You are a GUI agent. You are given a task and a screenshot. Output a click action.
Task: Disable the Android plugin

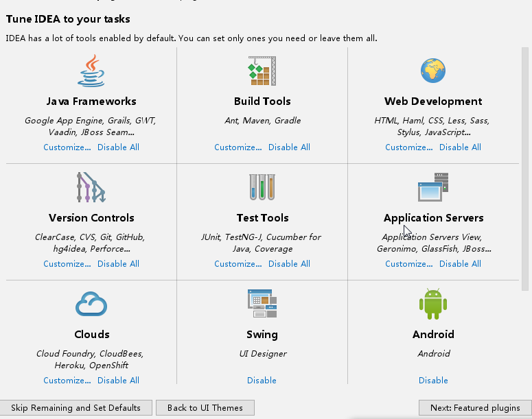(x=433, y=381)
